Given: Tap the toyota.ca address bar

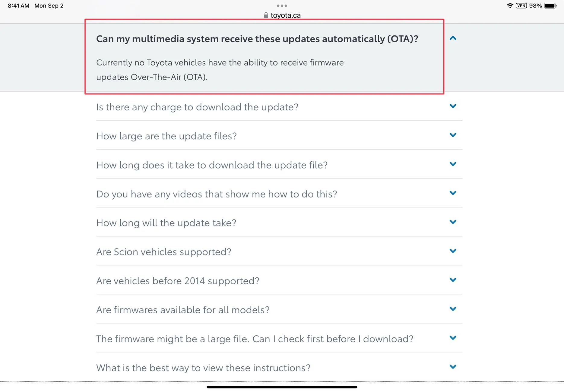Looking at the screenshot, I should (x=282, y=15).
